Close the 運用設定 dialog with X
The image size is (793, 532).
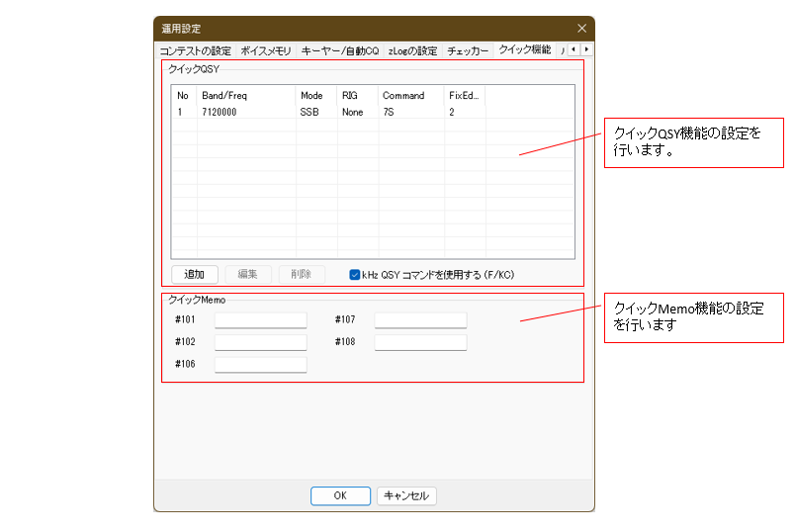[581, 29]
